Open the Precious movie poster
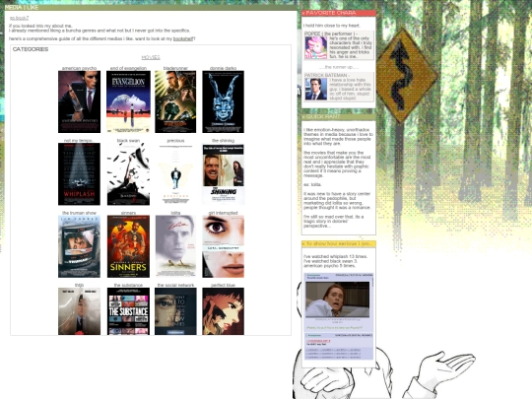This screenshot has width=532, height=399. pos(175,174)
